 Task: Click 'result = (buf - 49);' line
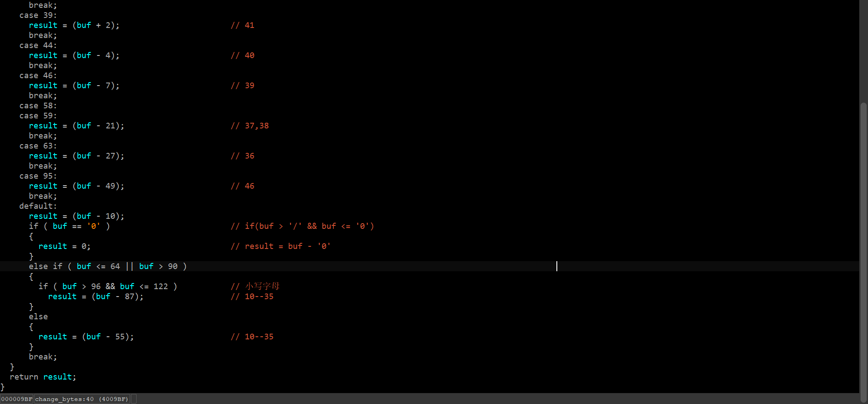tap(76, 186)
